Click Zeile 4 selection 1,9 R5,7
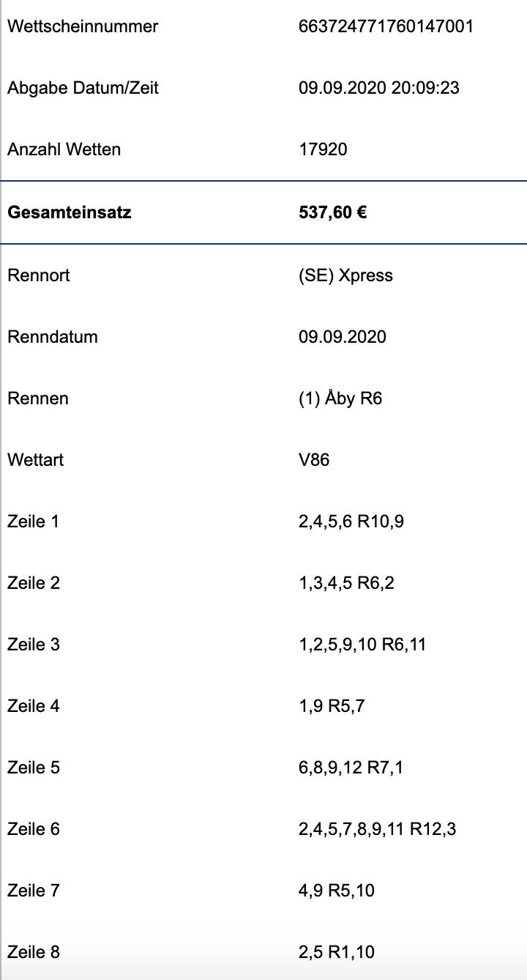Screen dimensions: 527x980 [332, 707]
